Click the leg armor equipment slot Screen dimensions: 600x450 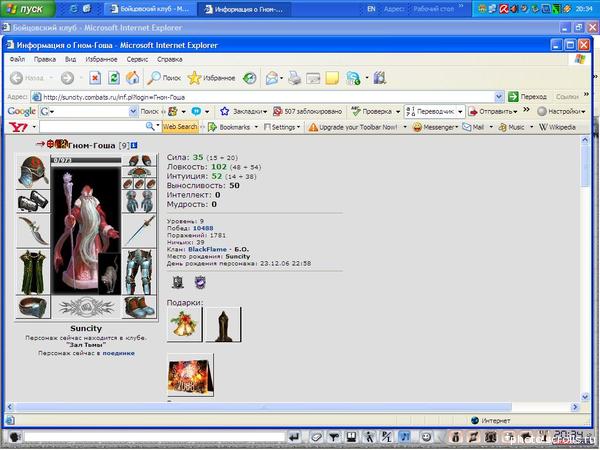(x=139, y=271)
